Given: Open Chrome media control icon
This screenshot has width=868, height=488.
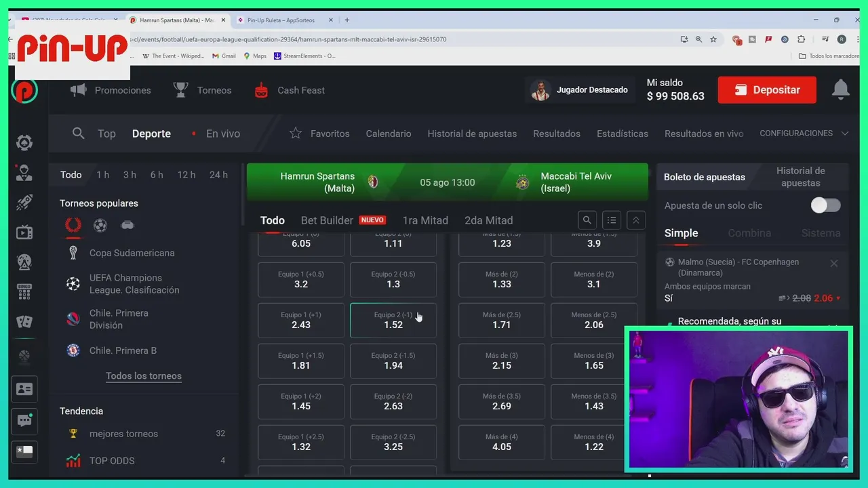Looking at the screenshot, I should 825,39.
